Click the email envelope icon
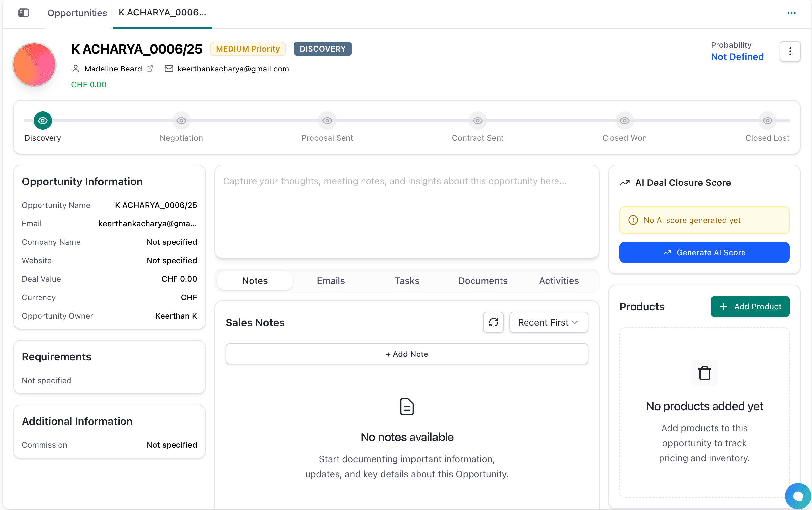 tap(169, 69)
